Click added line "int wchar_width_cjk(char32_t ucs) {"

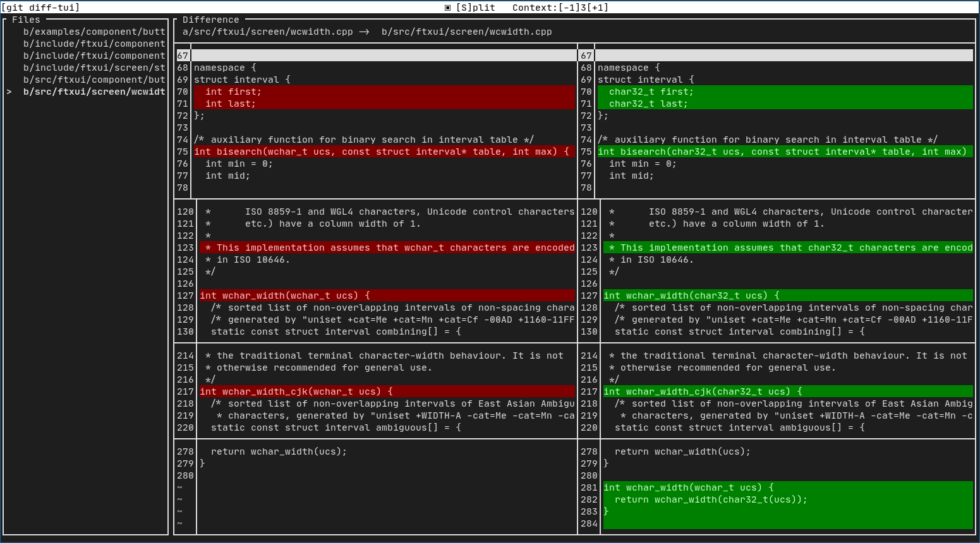pyautogui.click(x=788, y=391)
